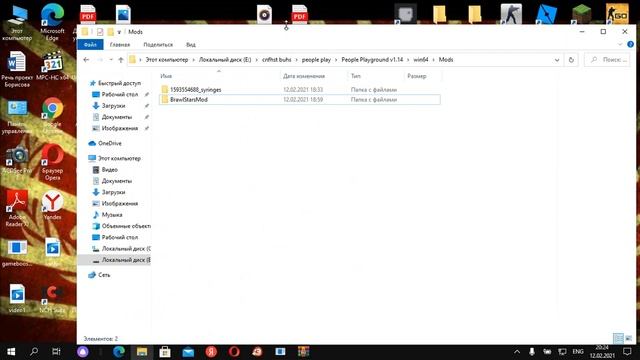Click the search box in Explorer

pos(608,60)
